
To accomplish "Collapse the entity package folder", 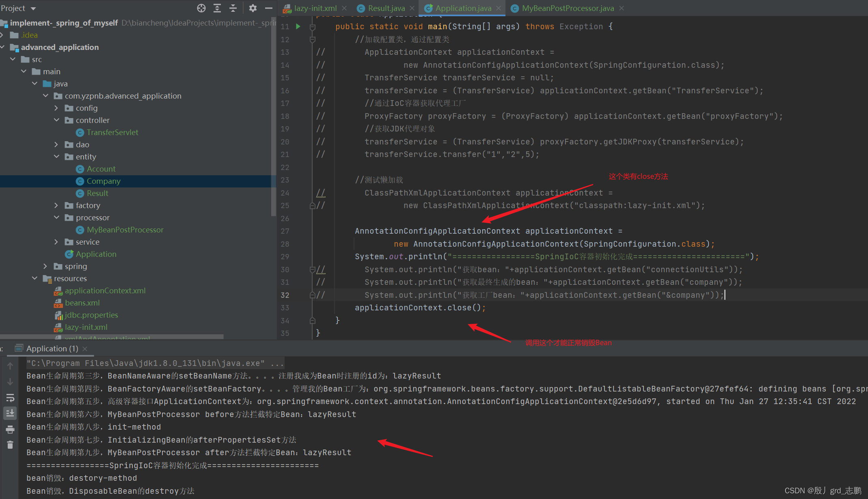I will click(56, 157).
